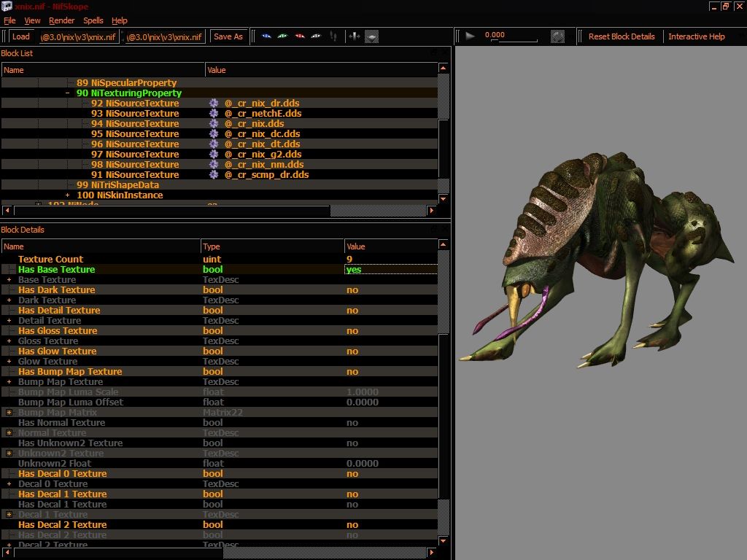Click Block List scrollbar up arrow
747x560 pixels.
pyautogui.click(x=443, y=68)
